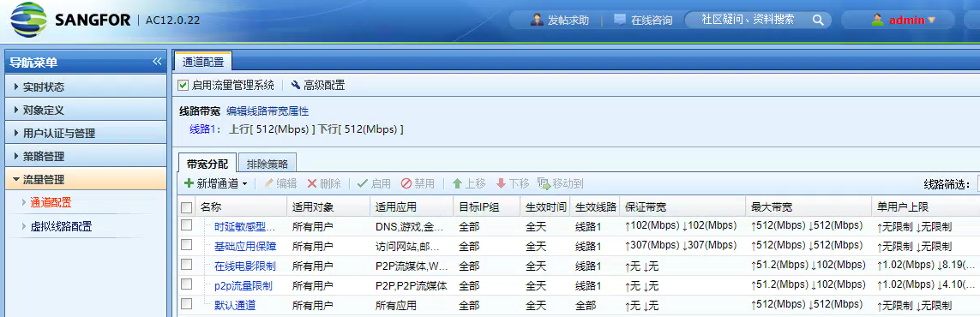Expand the 策略管理 menu section
This screenshot has height=317, width=980.
86,156
